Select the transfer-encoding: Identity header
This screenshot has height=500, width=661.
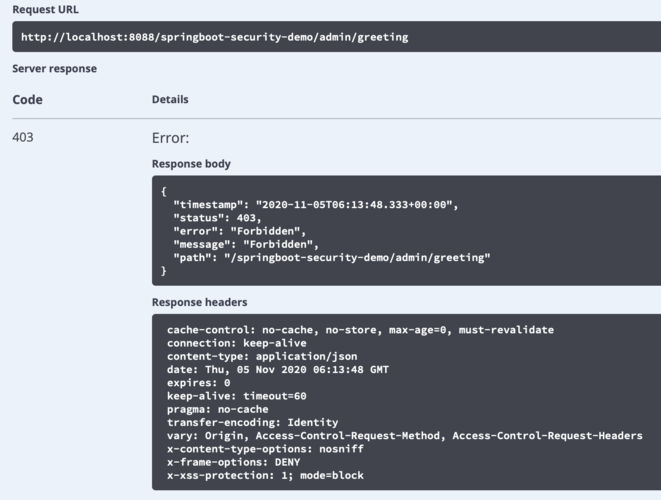(x=253, y=422)
